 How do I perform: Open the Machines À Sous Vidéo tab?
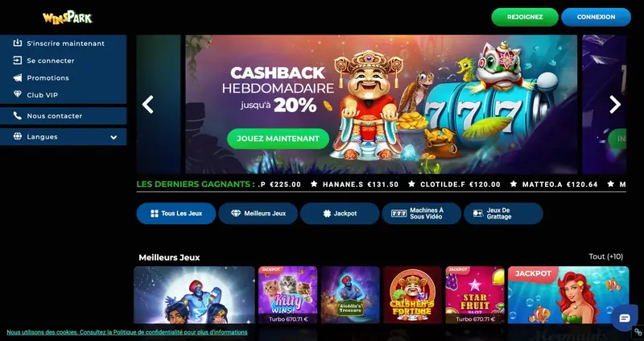(421, 214)
